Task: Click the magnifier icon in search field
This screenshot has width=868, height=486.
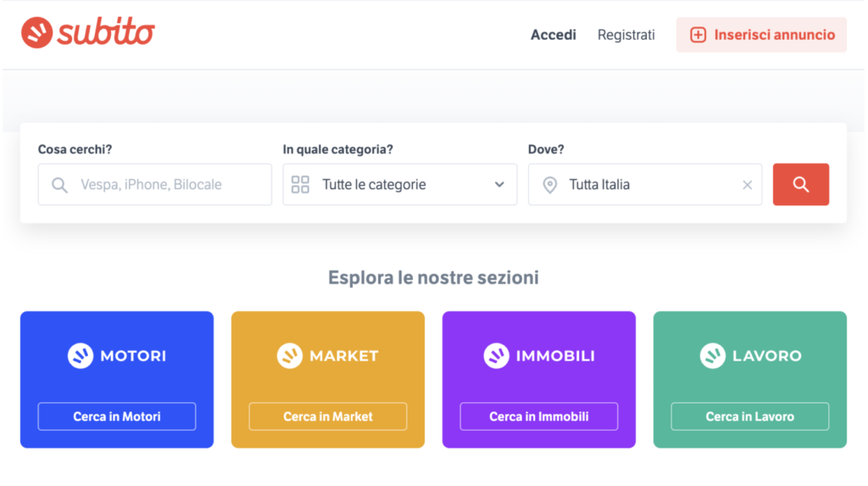Action: point(59,185)
